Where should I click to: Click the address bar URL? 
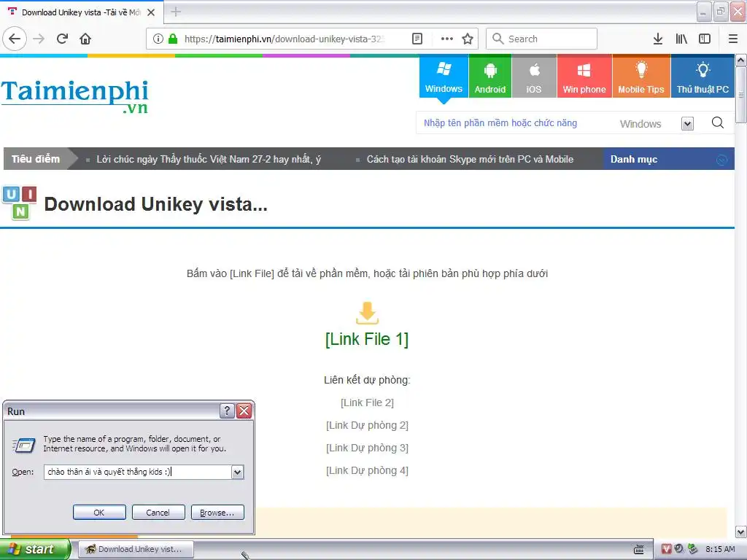pyautogui.click(x=285, y=39)
